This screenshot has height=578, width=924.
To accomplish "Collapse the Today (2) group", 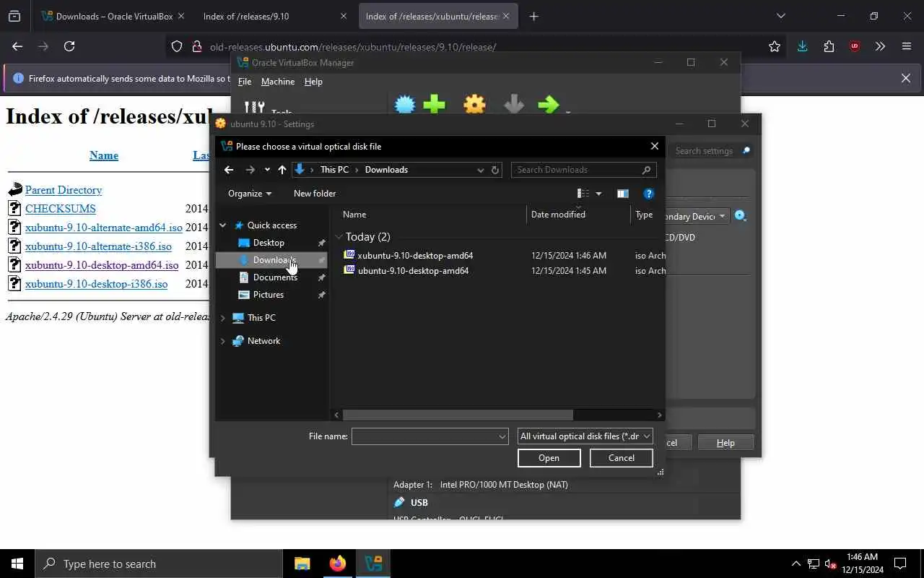I will coord(339,237).
